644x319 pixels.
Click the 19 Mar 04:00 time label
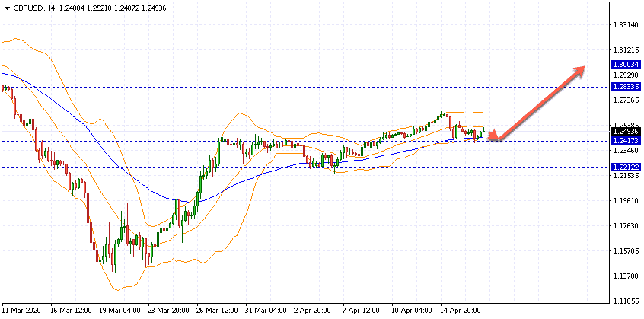(x=120, y=311)
